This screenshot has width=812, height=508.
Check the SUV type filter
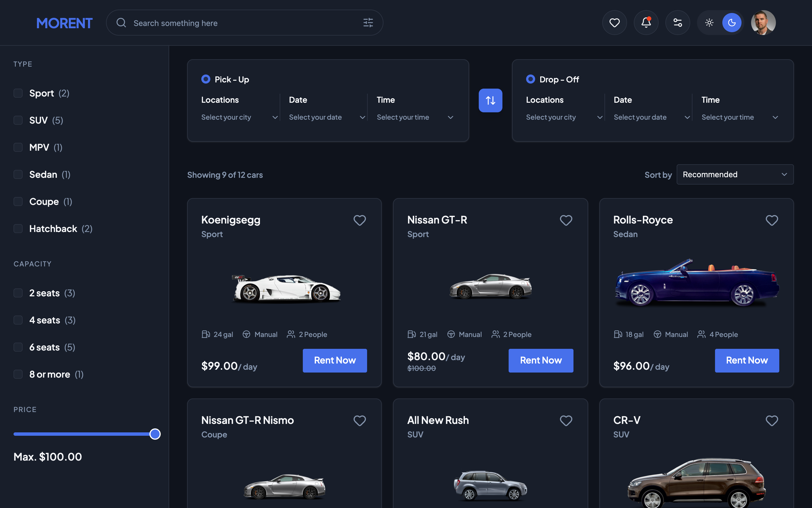coord(18,120)
